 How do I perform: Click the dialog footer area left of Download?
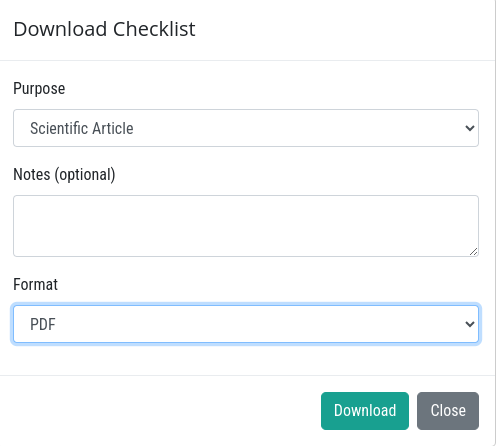coord(160,411)
